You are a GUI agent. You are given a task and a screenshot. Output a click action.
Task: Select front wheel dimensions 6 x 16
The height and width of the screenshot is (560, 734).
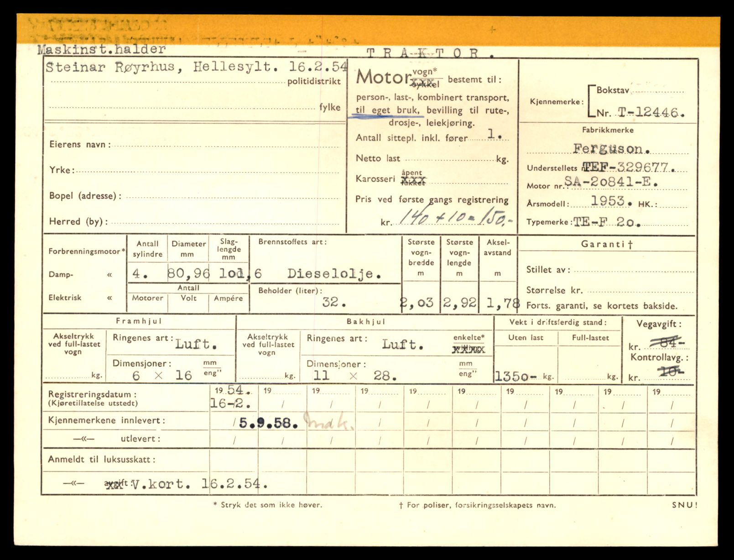(x=162, y=376)
